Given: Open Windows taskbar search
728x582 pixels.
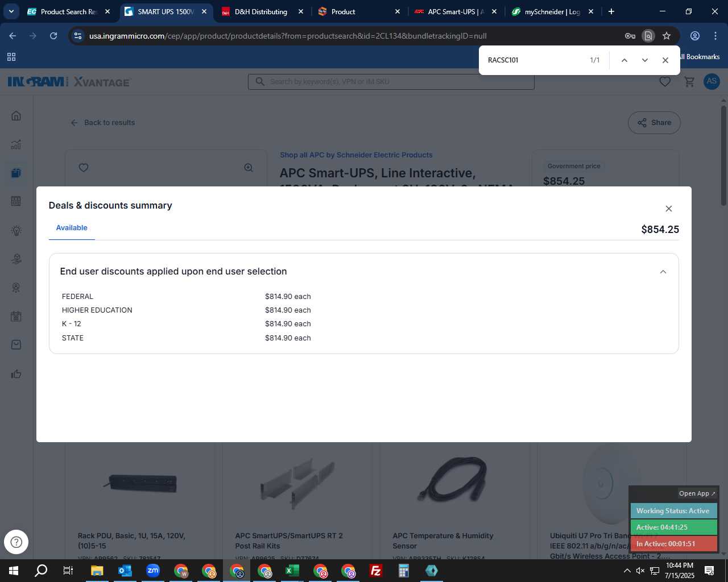Looking at the screenshot, I should point(41,571).
